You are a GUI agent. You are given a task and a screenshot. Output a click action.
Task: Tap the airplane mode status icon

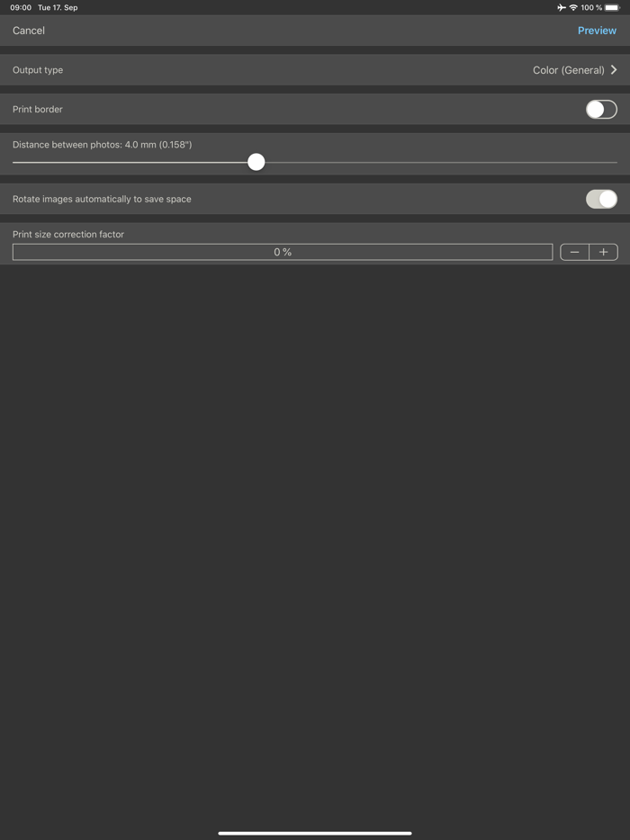(x=562, y=7)
